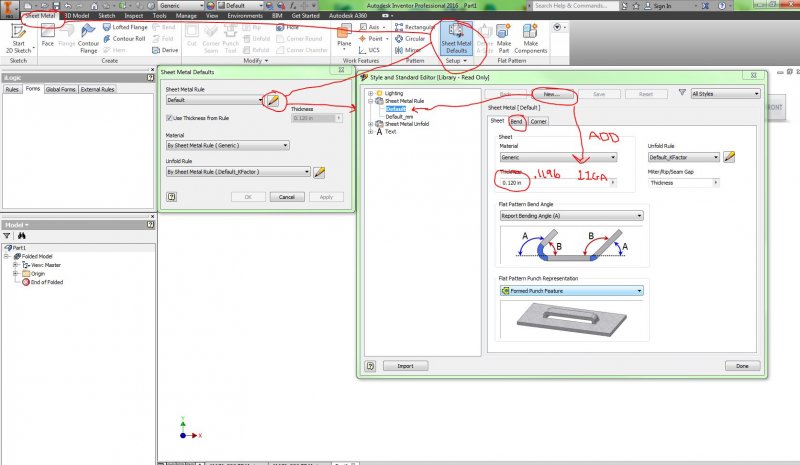Select Default_mm rule in tree
Screen dimensions: 800x465
[399, 116]
